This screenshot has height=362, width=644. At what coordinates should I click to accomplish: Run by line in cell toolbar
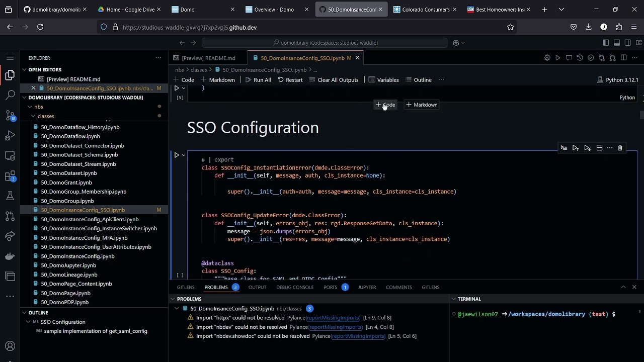[564, 148]
